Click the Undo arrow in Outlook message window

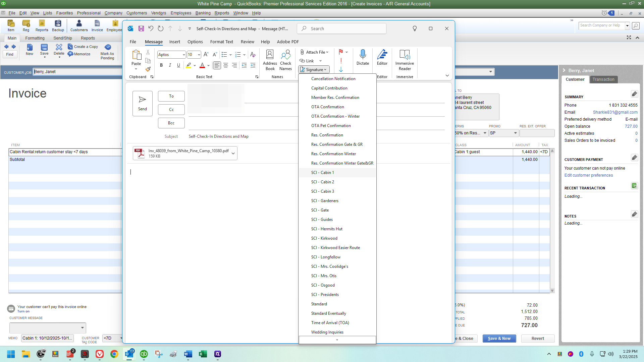coord(151,28)
